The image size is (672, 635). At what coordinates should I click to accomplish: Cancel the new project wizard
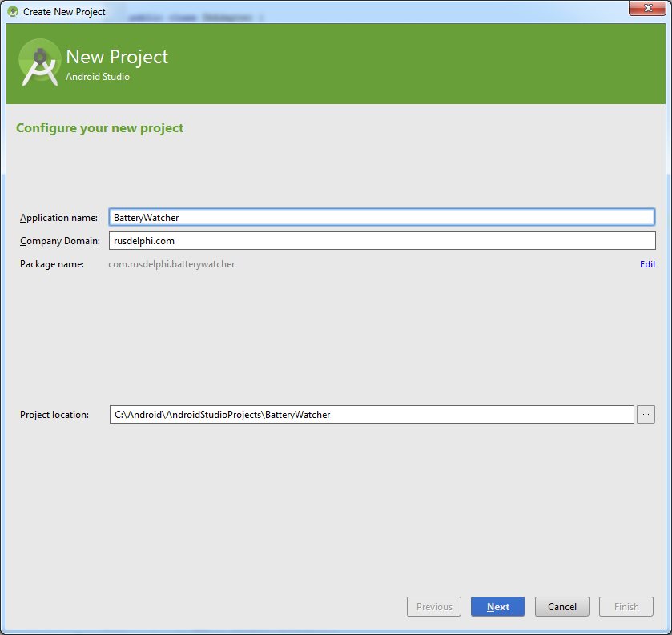561,606
